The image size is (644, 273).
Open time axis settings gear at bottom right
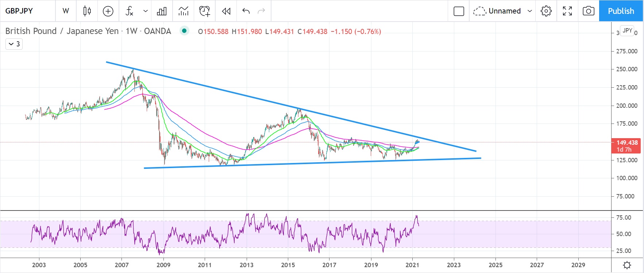point(627,265)
